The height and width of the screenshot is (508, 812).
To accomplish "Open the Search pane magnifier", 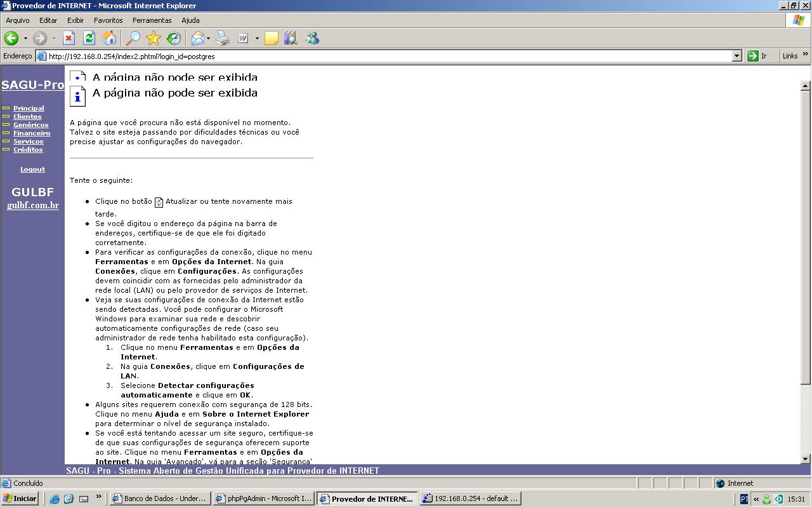I will [133, 39].
